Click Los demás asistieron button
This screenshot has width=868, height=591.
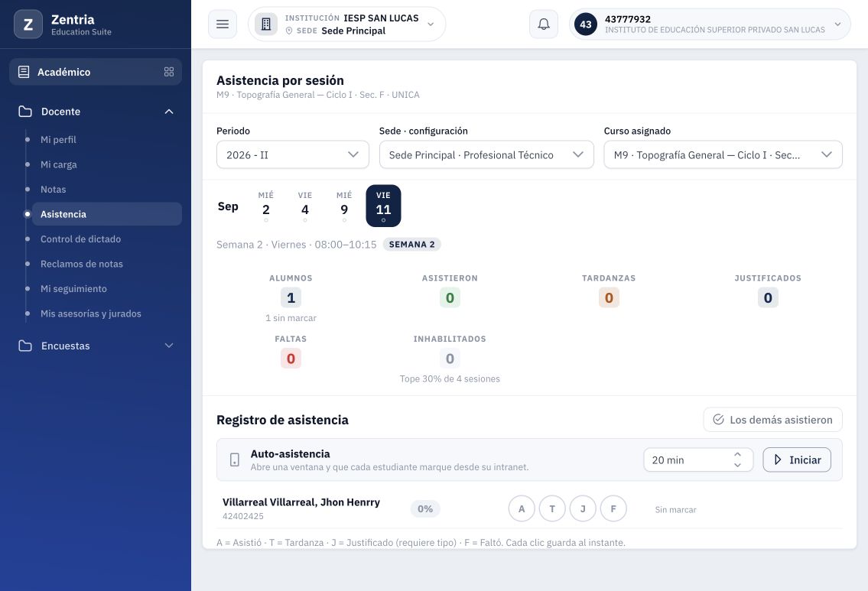pyautogui.click(x=772, y=420)
